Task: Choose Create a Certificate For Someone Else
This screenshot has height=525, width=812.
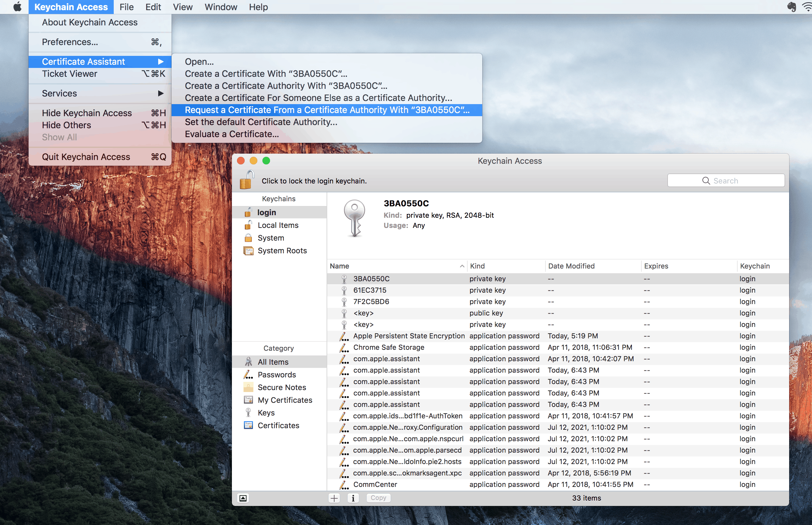Action: 327,98
